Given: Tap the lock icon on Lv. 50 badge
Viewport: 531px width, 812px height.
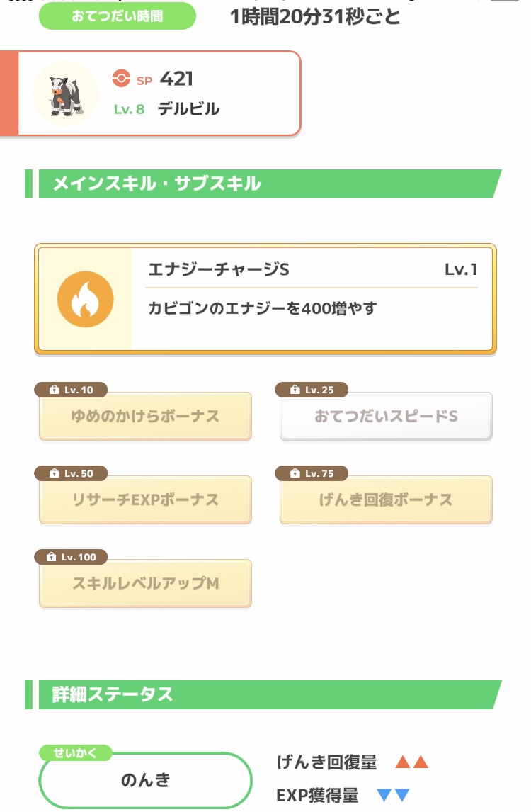Looking at the screenshot, I should pos(55,473).
